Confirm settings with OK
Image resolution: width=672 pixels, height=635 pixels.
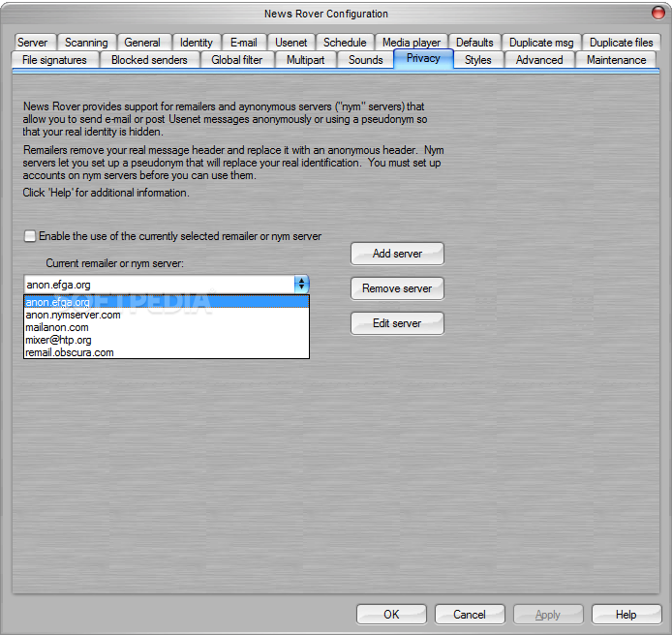pyautogui.click(x=391, y=615)
